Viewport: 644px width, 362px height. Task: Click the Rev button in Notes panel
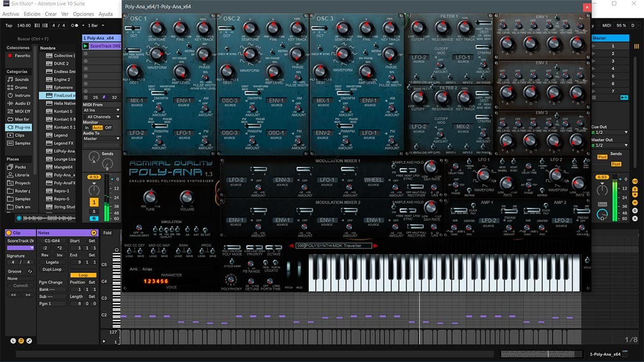tap(45, 255)
